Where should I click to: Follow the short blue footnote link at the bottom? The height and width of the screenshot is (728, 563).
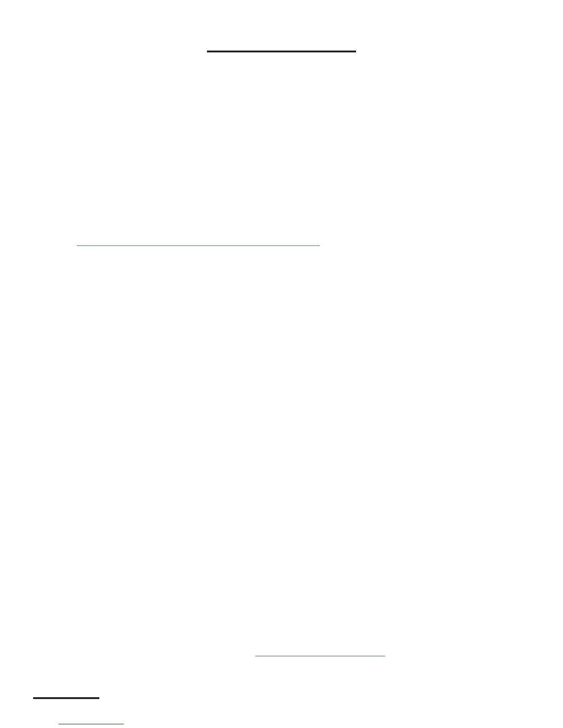91,724
